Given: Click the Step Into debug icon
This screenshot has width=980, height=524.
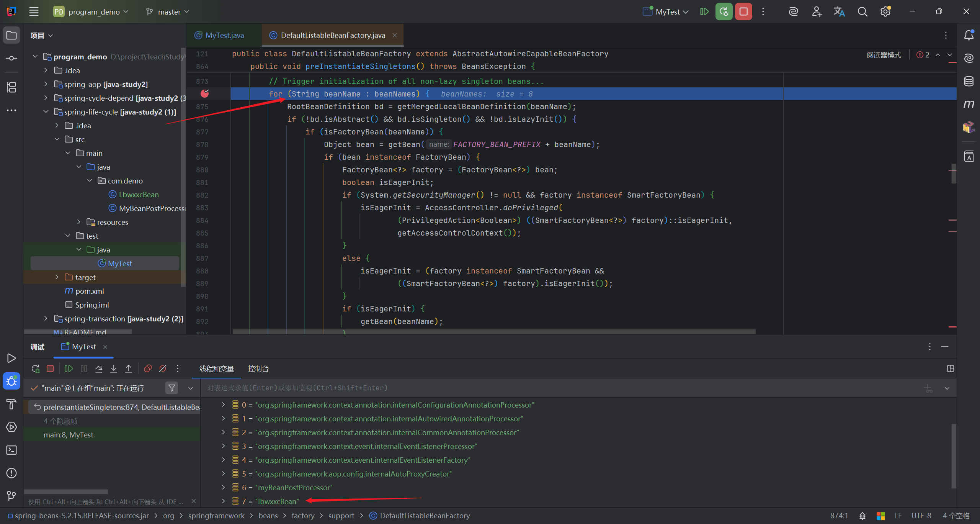Looking at the screenshot, I should pyautogui.click(x=114, y=368).
